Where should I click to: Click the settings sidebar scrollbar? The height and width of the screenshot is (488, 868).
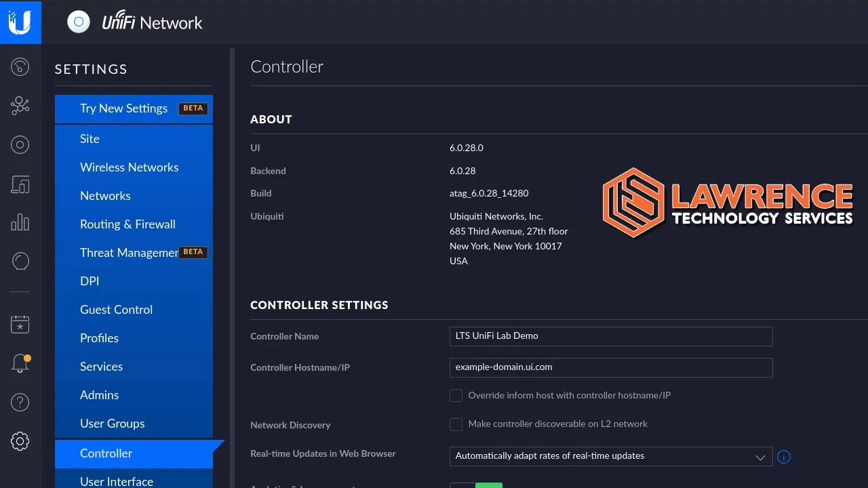[232, 268]
